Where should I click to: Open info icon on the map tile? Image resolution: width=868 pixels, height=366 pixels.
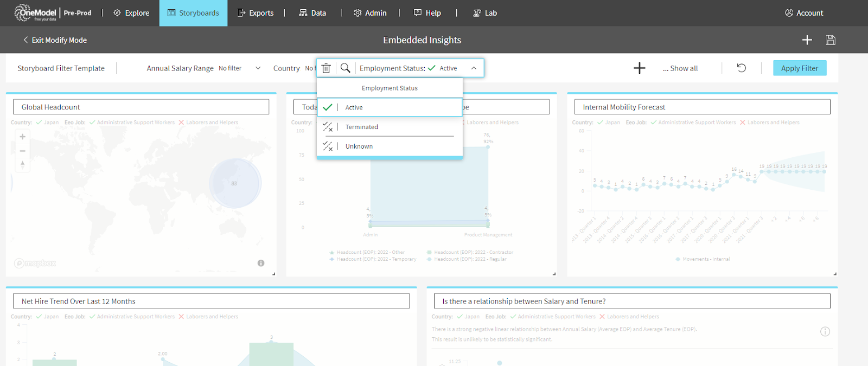[261, 263]
